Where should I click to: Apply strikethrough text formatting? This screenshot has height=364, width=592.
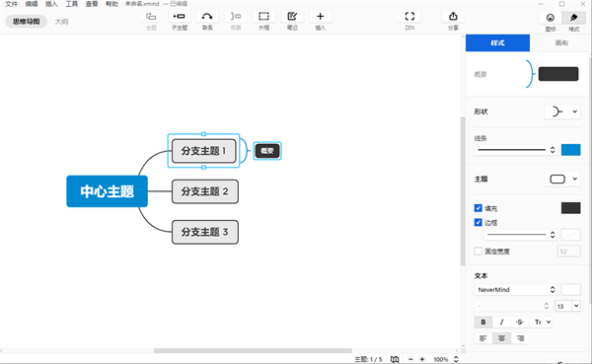click(x=520, y=323)
